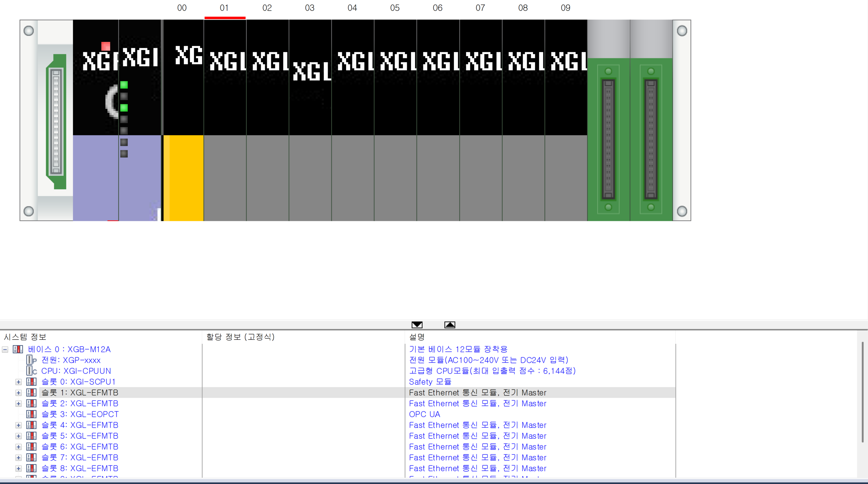Image resolution: width=868 pixels, height=484 pixels.
Task: Click the 시스템 정보 column header
Action: point(101,337)
